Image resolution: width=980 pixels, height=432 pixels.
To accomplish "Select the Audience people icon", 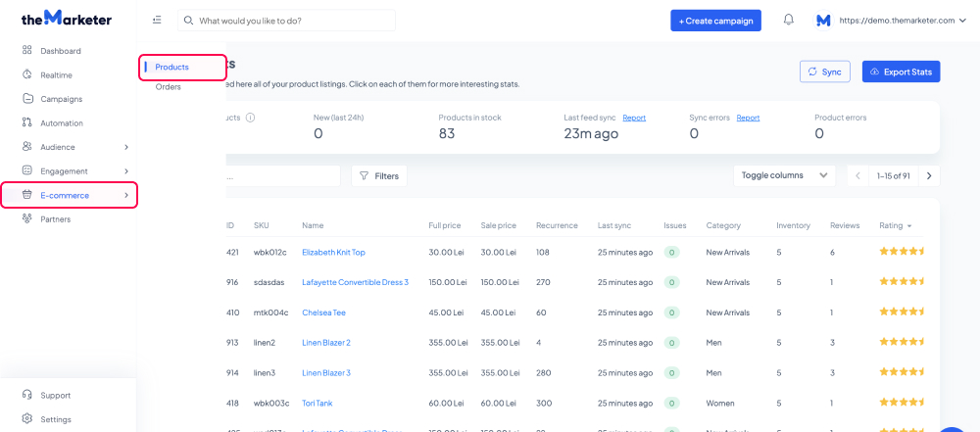I will (26, 147).
